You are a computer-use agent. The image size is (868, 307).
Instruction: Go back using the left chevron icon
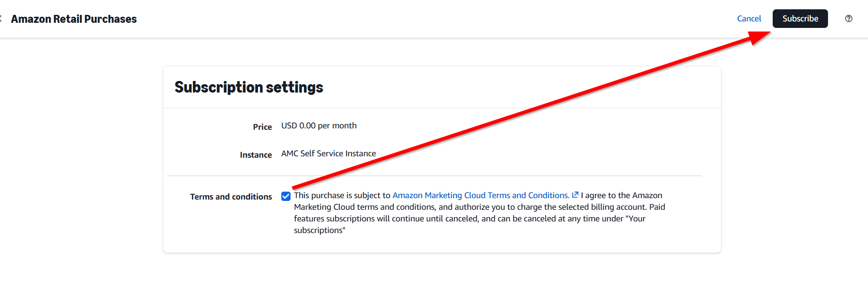pos(1,19)
